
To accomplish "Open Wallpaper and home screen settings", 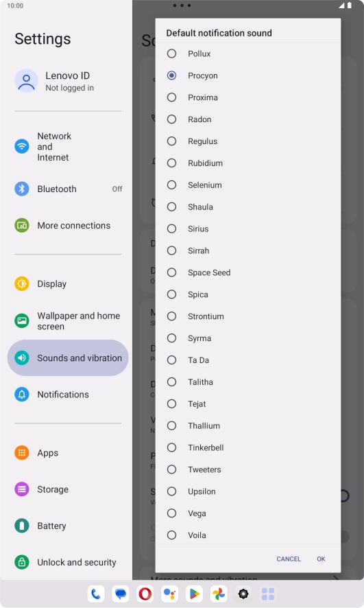I will point(68,320).
